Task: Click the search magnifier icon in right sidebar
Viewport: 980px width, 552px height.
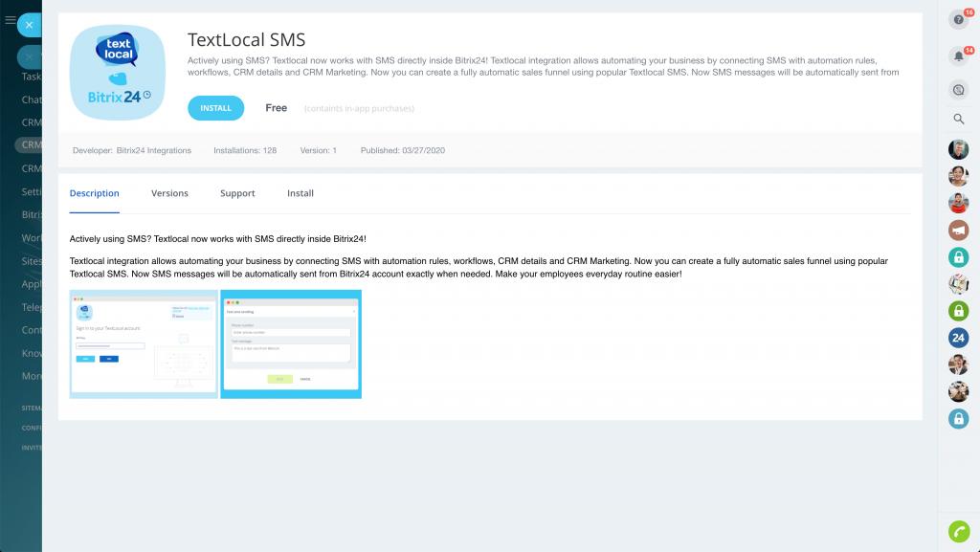Action: (958, 119)
